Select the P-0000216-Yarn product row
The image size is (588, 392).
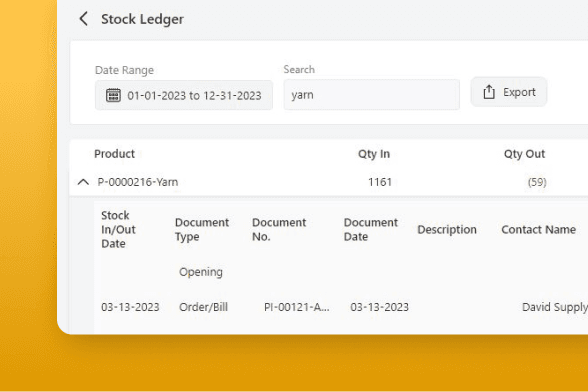coord(328,182)
